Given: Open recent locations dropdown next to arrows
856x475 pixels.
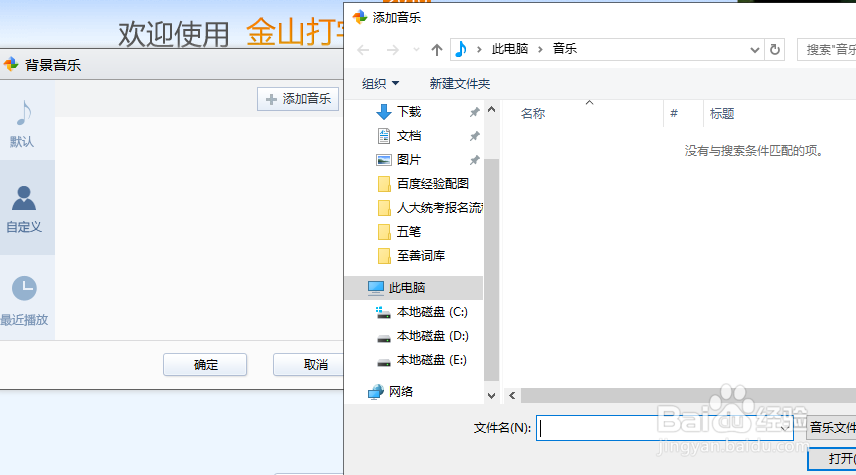Looking at the screenshot, I should (x=416, y=50).
